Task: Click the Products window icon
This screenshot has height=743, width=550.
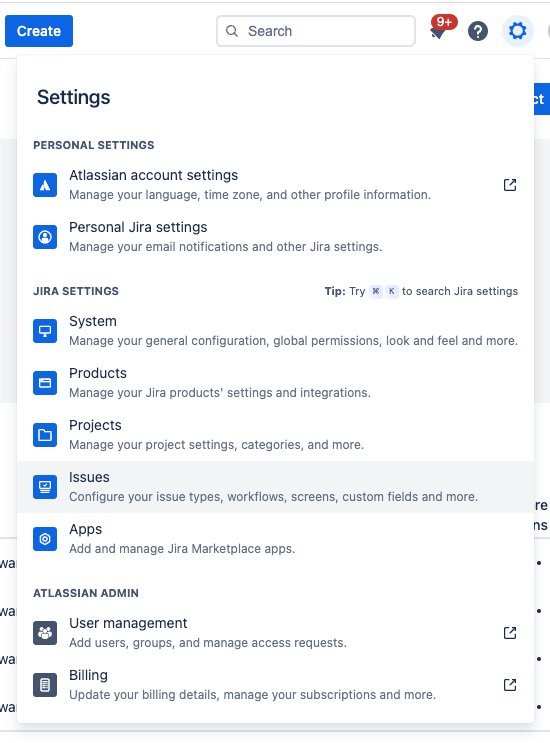Action: point(45,383)
